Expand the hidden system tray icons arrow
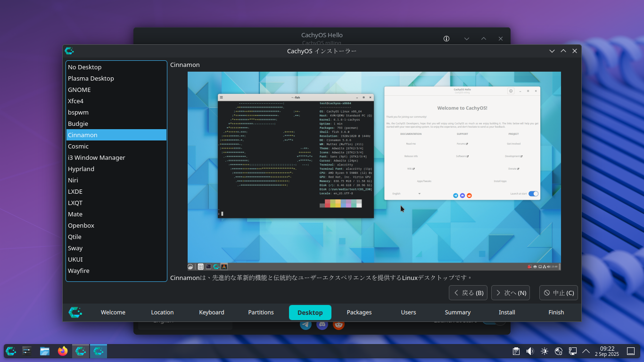The width and height of the screenshot is (644, 362). [586, 351]
